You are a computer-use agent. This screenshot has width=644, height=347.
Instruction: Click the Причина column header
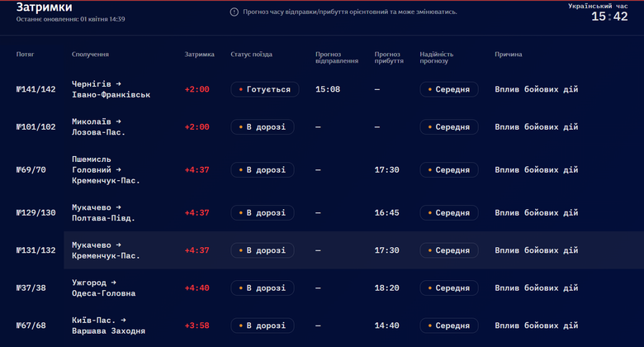pyautogui.click(x=508, y=55)
